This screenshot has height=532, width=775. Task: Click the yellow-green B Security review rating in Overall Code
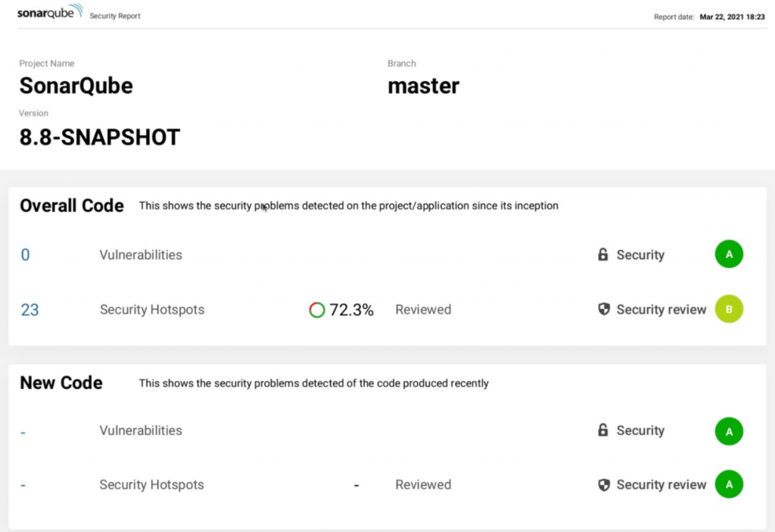pyautogui.click(x=729, y=309)
